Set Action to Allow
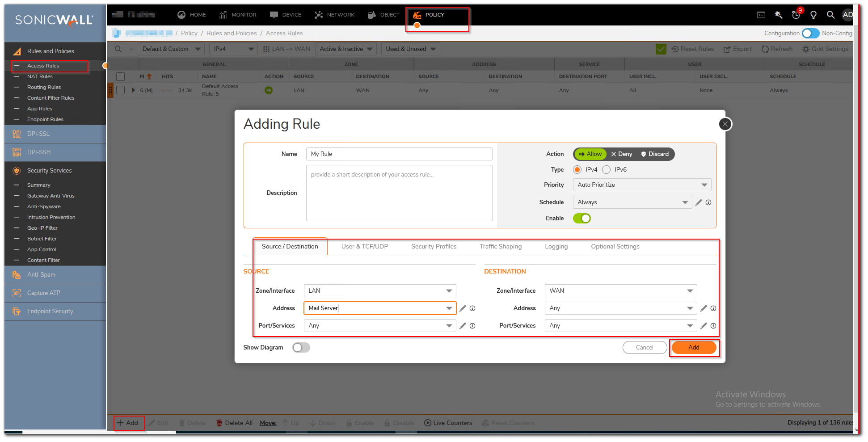The height and width of the screenshot is (442, 868). (590, 154)
